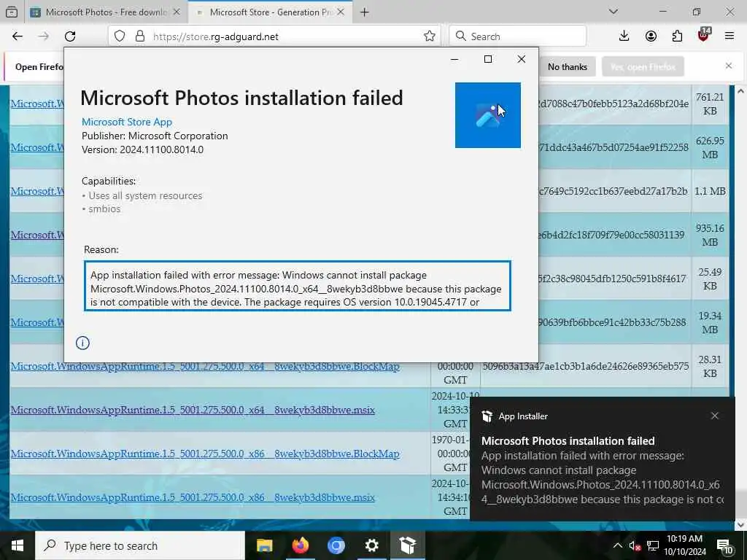Open the network tray icon

pyautogui.click(x=653, y=545)
